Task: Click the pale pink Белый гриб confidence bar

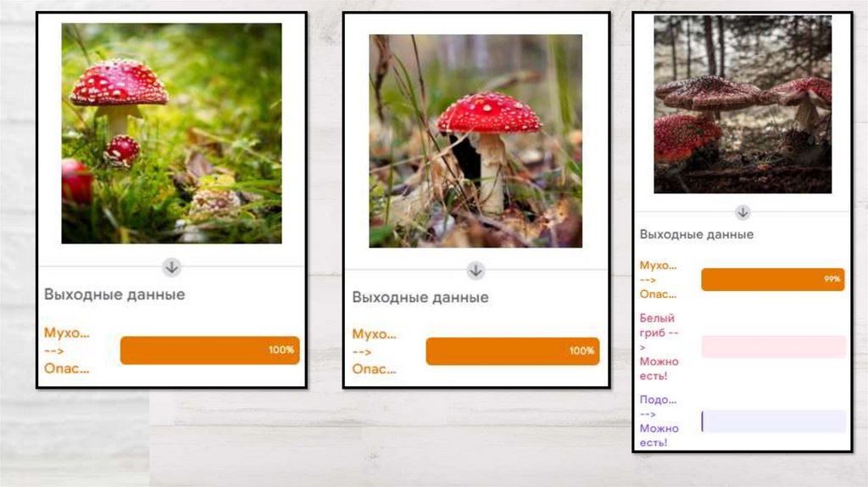Action: coord(773,347)
